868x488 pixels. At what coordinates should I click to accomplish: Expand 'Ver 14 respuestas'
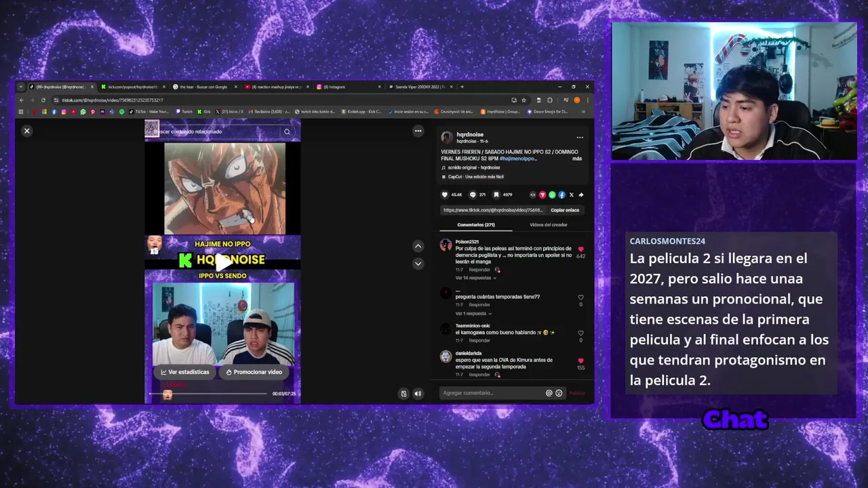475,278
